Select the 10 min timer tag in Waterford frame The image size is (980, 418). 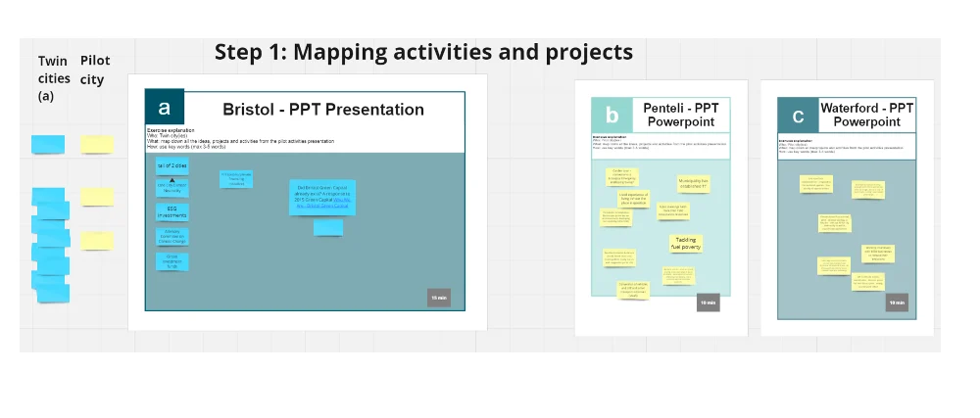click(x=896, y=302)
